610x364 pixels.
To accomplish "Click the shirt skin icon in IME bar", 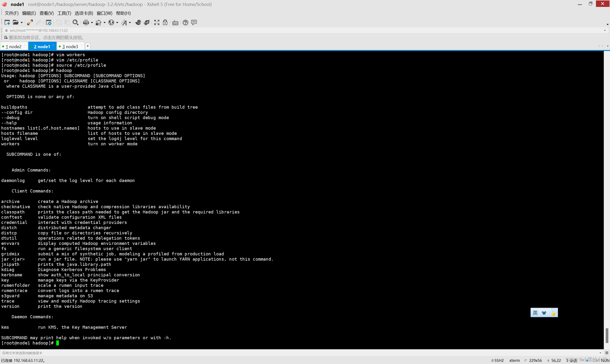I will pos(544,313).
